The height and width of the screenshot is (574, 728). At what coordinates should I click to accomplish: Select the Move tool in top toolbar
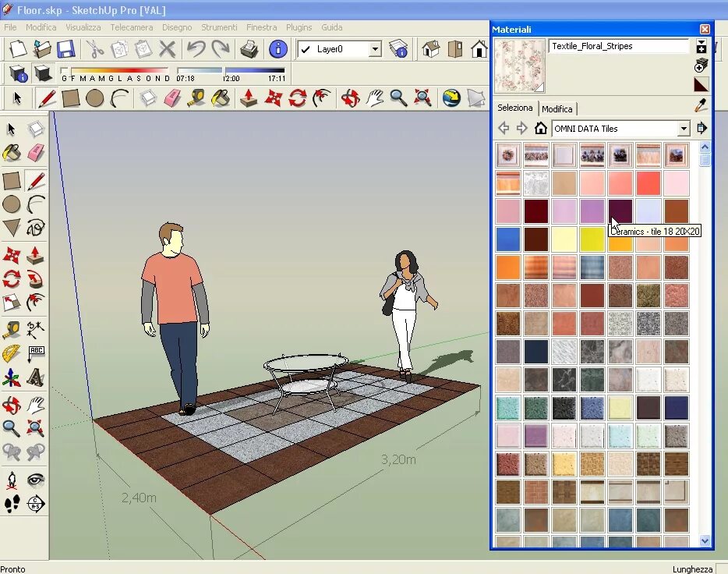273,98
